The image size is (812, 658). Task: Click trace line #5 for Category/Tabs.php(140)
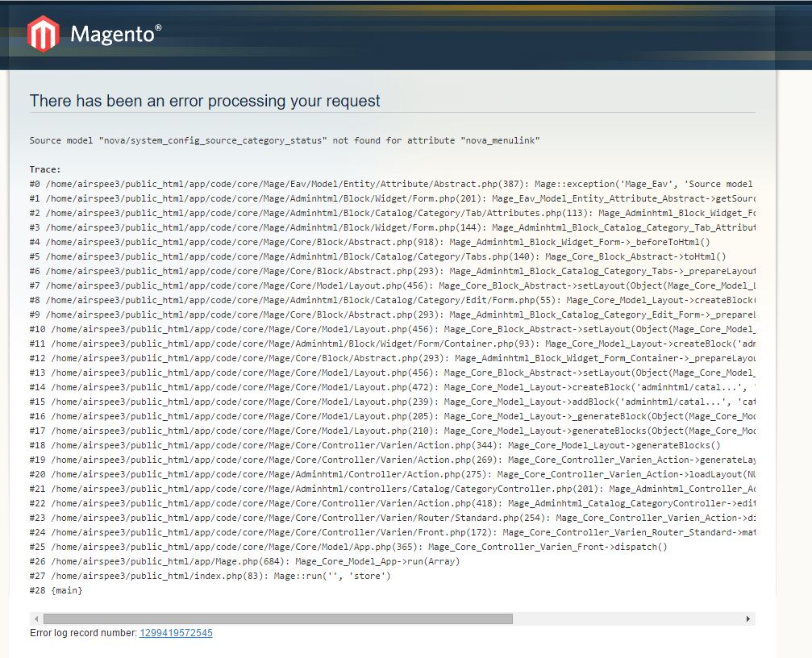tap(377, 256)
